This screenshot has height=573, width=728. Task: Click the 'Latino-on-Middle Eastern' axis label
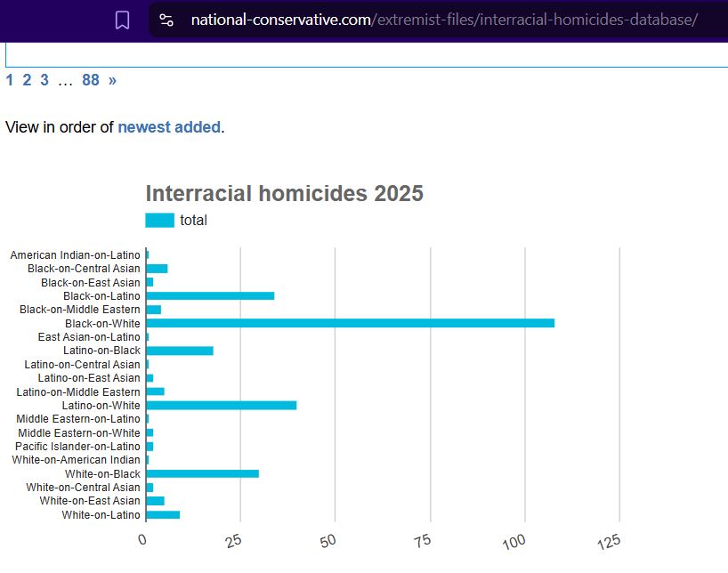tap(78, 391)
